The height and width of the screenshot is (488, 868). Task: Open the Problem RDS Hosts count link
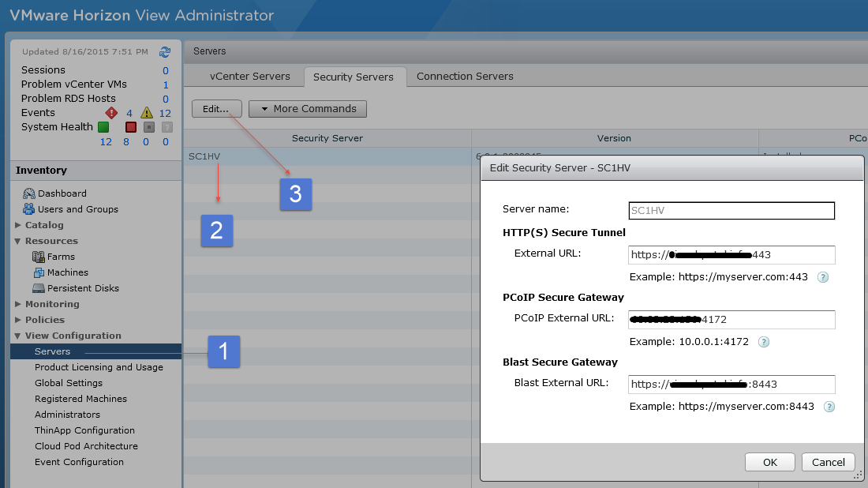(166, 99)
